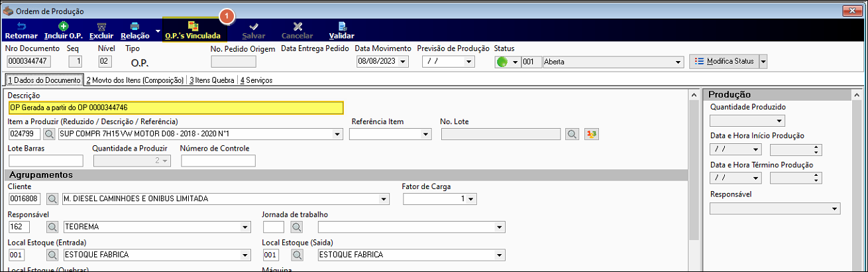Open Previsão de Produção date dropdown
868x272 pixels.
click(x=470, y=62)
